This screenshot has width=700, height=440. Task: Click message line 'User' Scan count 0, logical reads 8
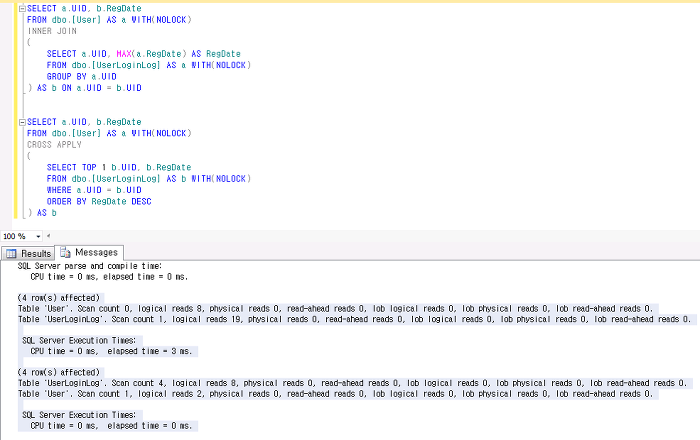pos(335,308)
